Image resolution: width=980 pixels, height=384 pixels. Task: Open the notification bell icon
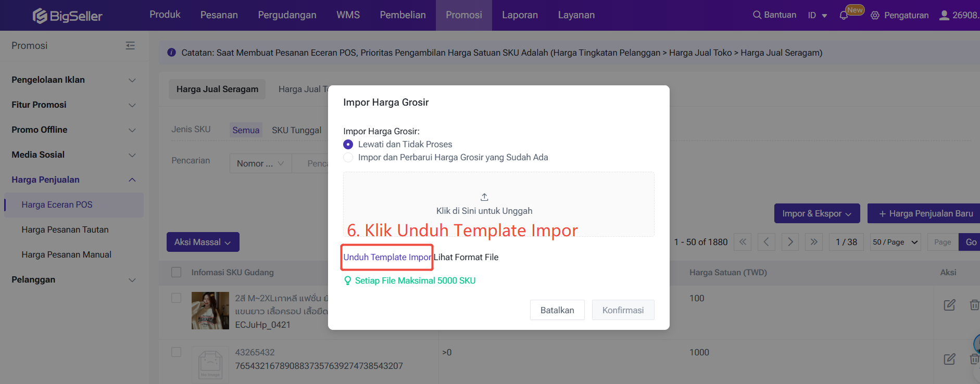point(844,16)
